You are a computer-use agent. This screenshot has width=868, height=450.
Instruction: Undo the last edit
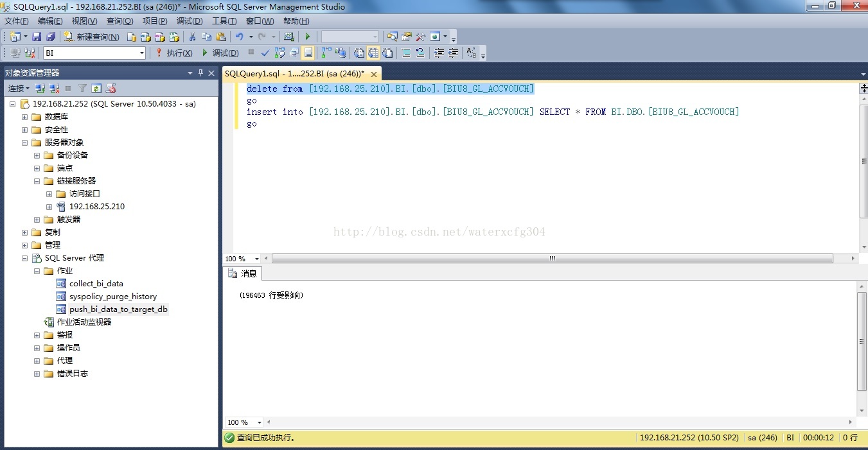240,37
